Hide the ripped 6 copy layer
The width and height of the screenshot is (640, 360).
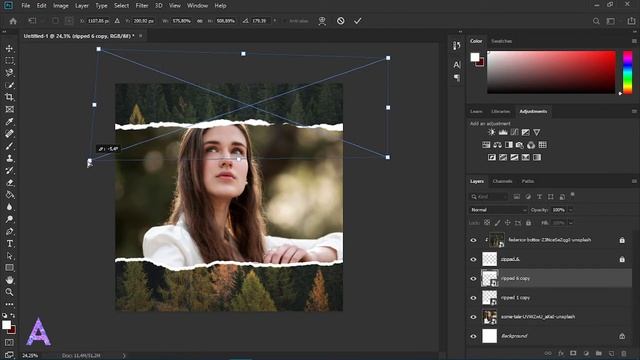(473, 279)
